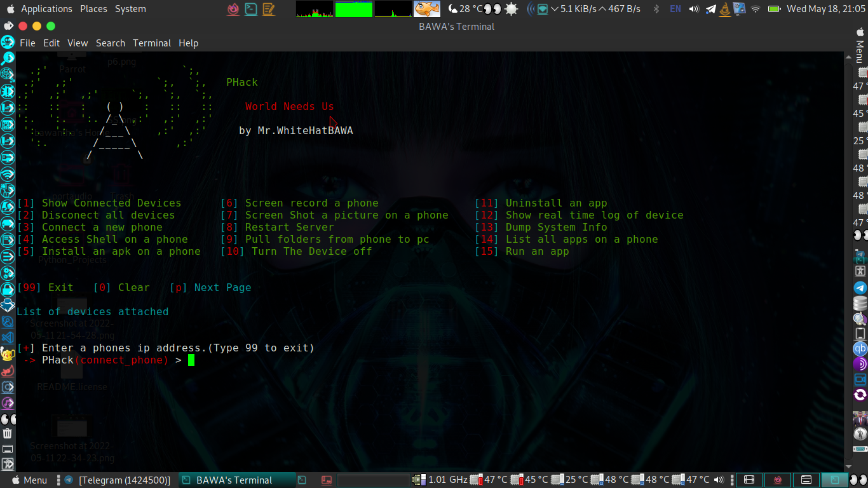The image size is (868, 488).
Task: Click the Wanda fish applet in top panel
Action: 426,9
